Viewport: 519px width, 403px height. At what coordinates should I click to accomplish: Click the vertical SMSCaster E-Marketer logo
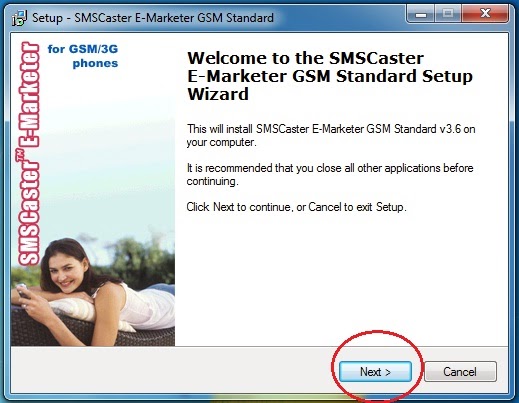click(x=29, y=153)
